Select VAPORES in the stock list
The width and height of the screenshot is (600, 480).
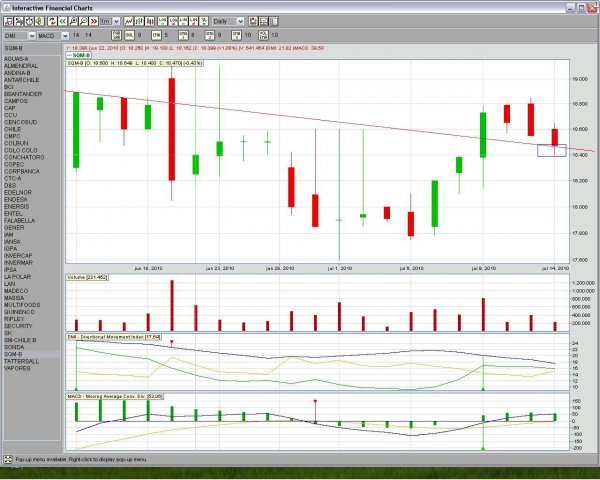pos(17,368)
